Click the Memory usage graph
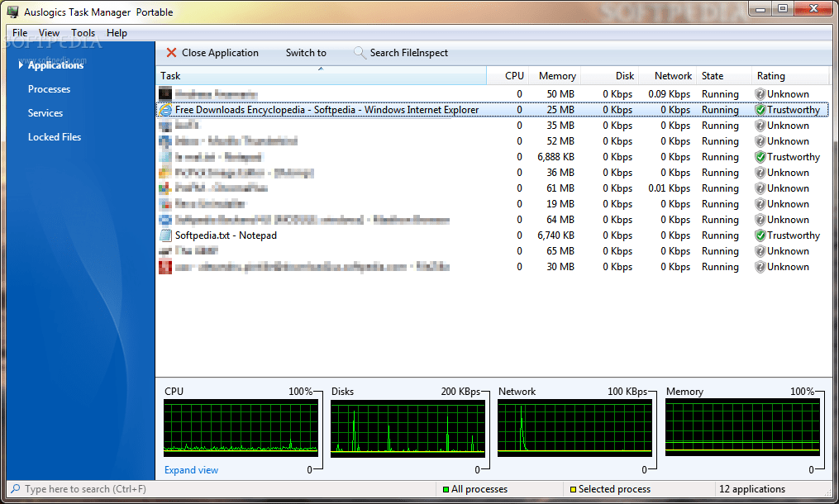The width and height of the screenshot is (839, 504). [x=742, y=427]
